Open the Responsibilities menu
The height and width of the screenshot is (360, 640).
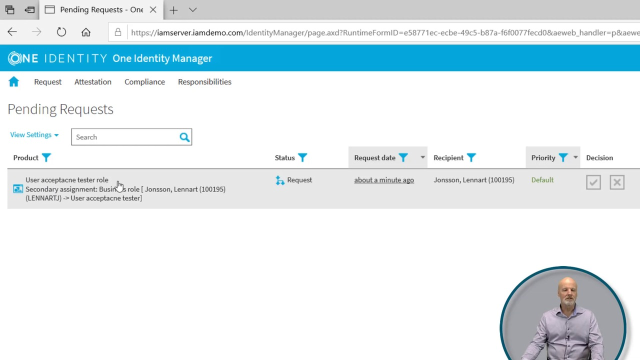(204, 82)
